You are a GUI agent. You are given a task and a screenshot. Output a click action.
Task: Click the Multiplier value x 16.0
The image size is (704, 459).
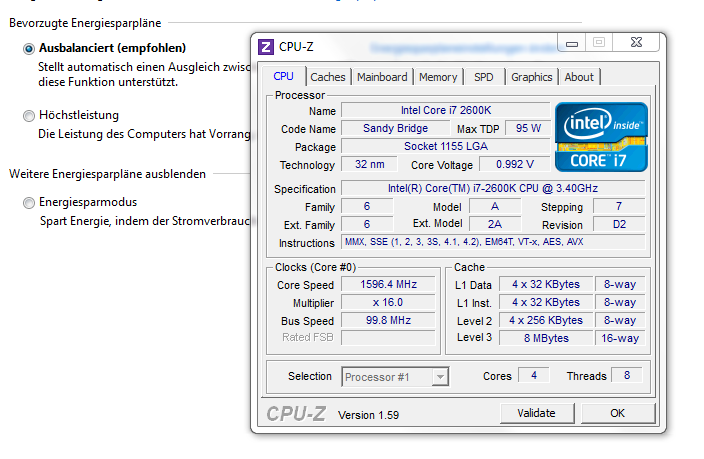pos(388,302)
